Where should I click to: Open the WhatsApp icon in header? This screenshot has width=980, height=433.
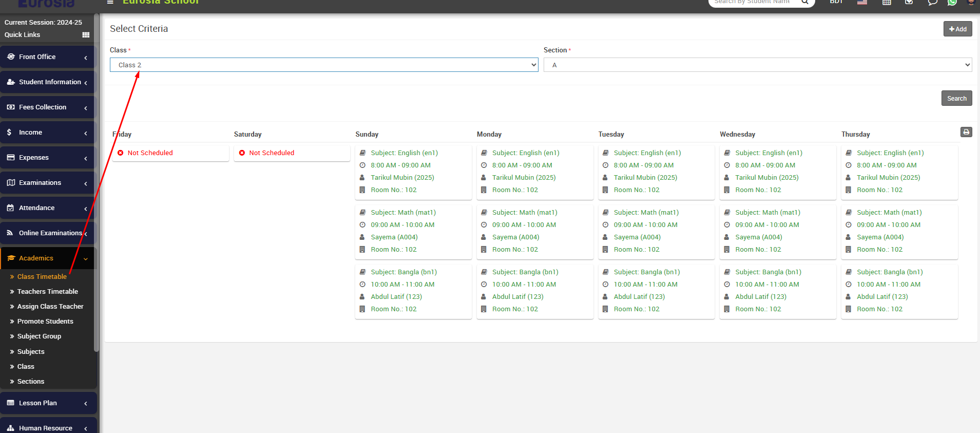952,2
